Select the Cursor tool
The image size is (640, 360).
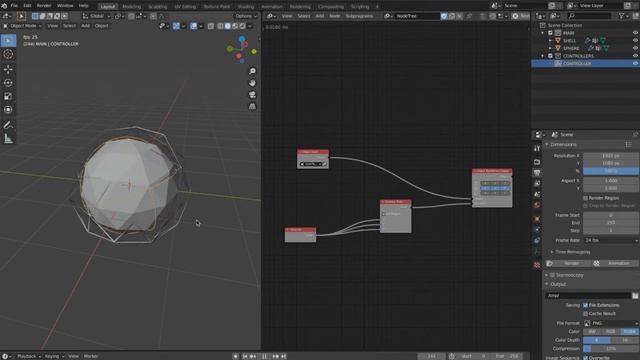[8, 54]
